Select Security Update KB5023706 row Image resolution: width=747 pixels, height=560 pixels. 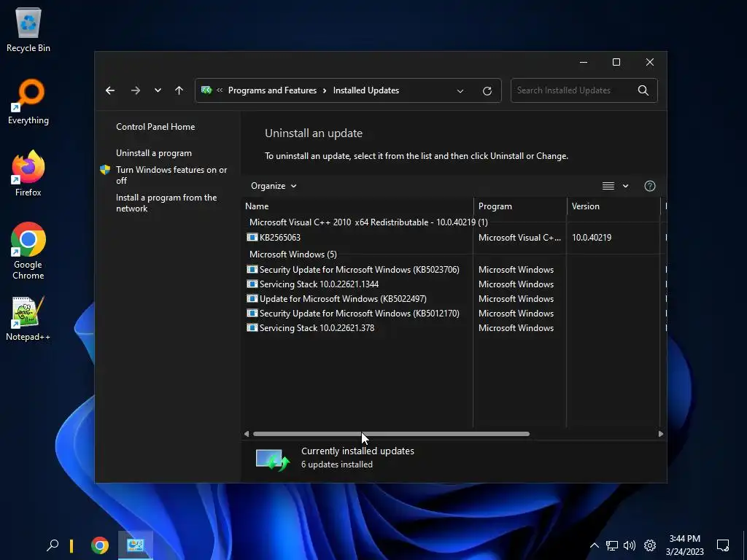point(454,270)
